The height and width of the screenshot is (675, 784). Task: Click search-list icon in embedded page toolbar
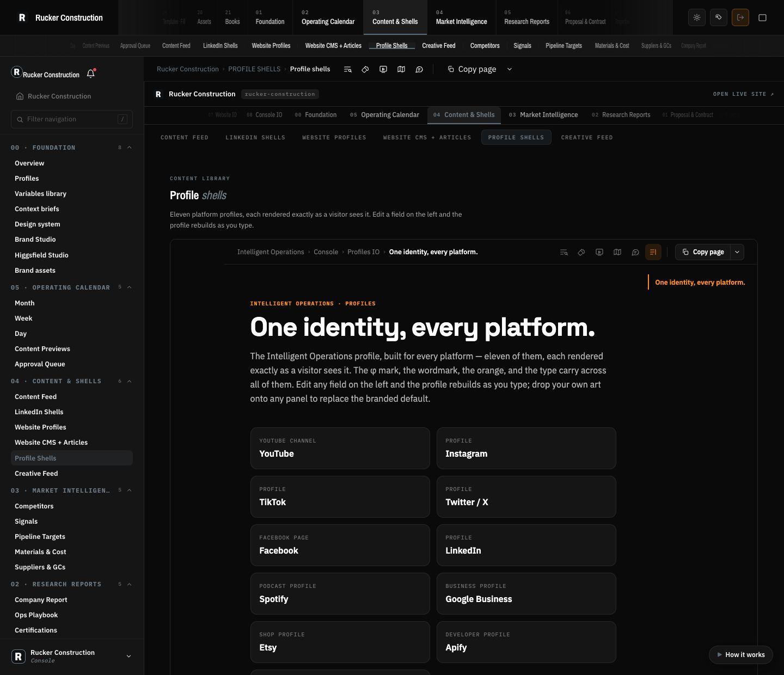click(563, 252)
